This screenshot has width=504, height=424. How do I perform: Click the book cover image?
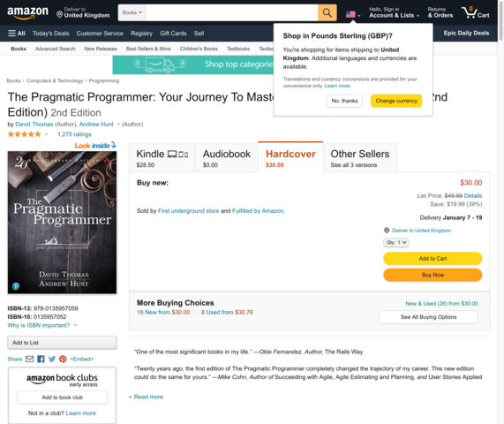coord(62,223)
